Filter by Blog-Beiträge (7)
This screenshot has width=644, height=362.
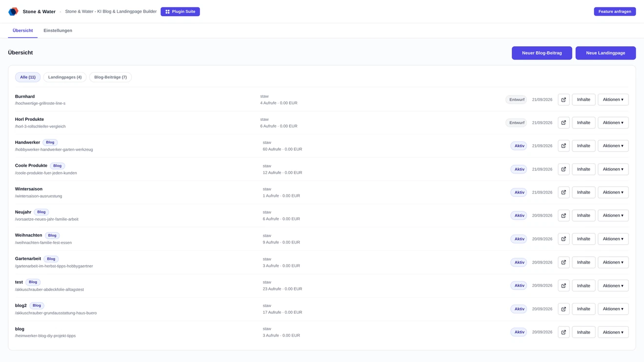[110, 77]
